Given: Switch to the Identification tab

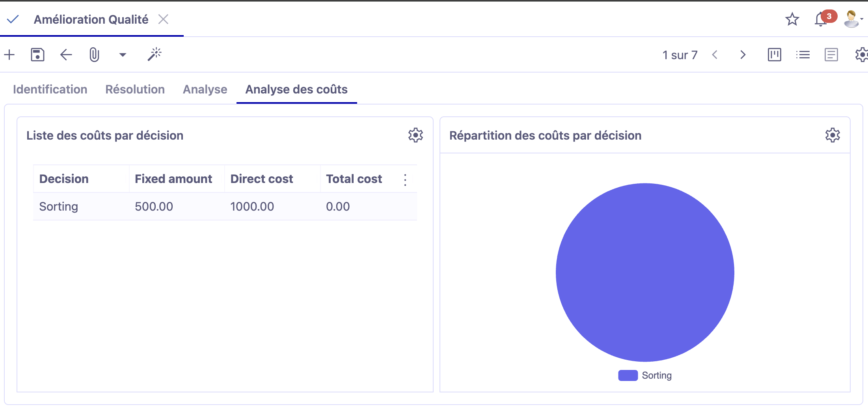Looking at the screenshot, I should click(x=50, y=90).
